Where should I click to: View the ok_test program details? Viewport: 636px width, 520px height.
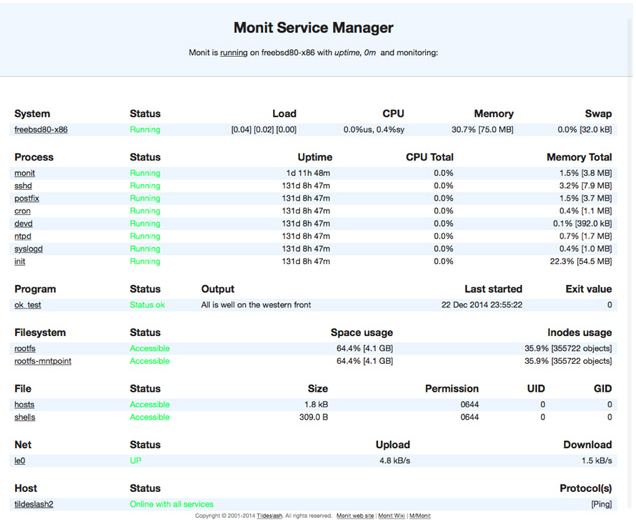(x=27, y=305)
